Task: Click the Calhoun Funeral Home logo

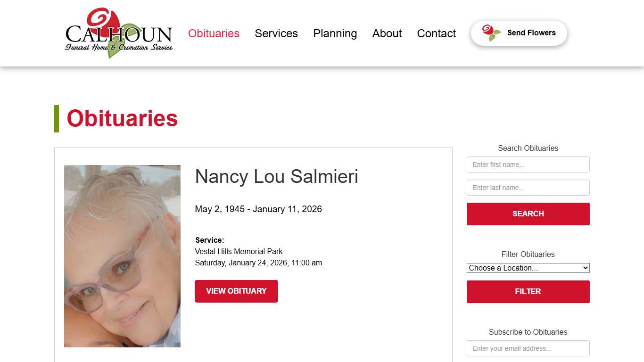Action: (119, 33)
